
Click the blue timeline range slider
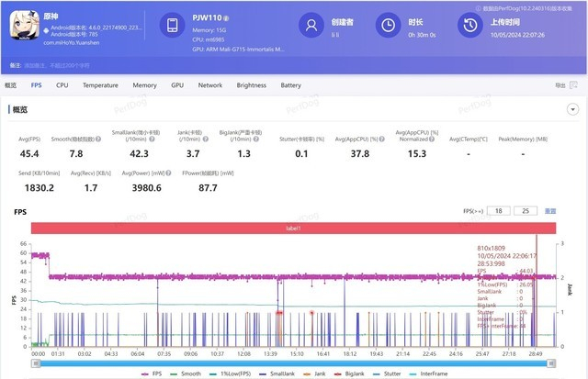coord(294,362)
